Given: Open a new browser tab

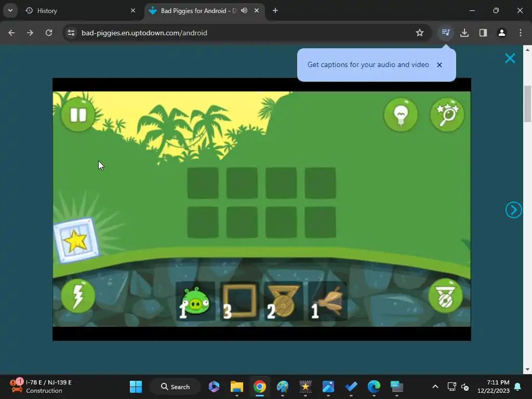Looking at the screenshot, I should tap(275, 10).
